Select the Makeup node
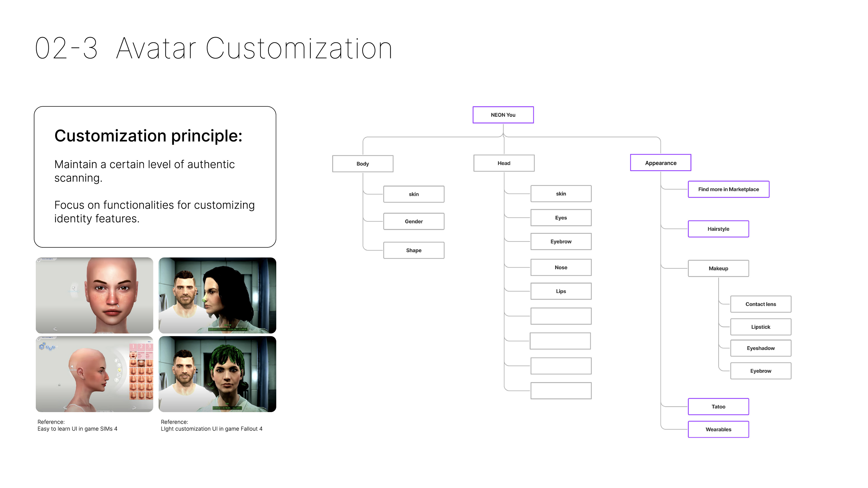 pyautogui.click(x=718, y=268)
